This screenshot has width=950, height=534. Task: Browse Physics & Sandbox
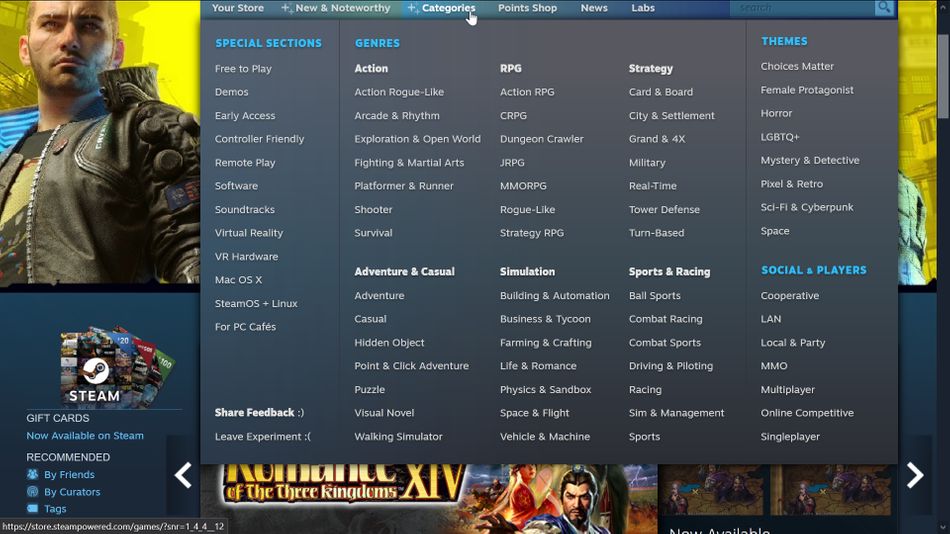tap(545, 390)
